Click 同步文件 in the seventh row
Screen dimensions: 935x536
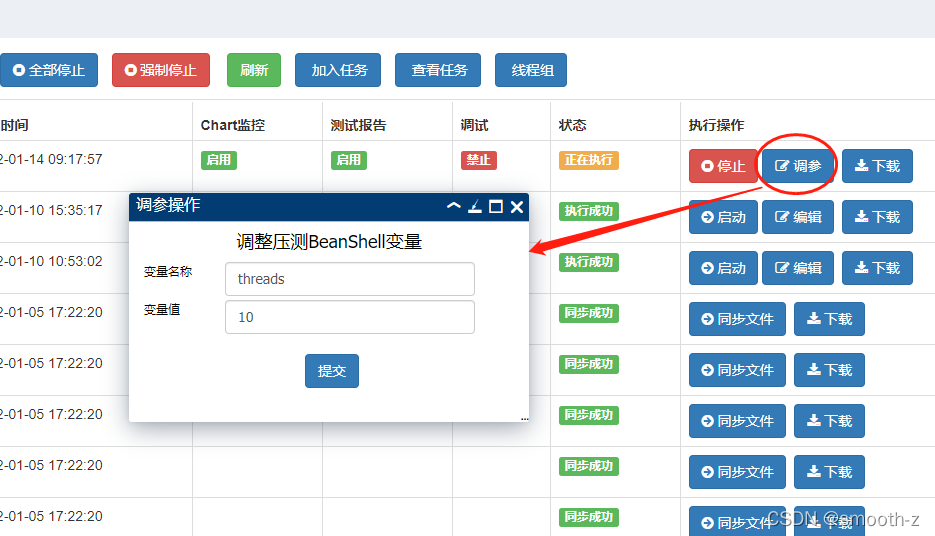[738, 472]
